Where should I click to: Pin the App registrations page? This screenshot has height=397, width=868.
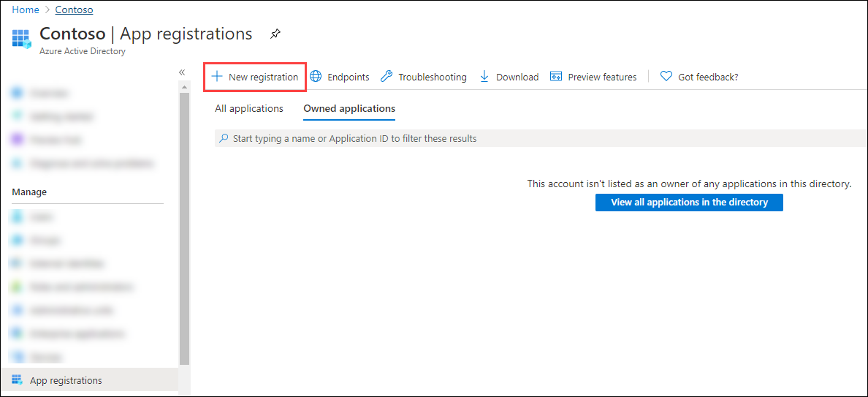(x=275, y=34)
